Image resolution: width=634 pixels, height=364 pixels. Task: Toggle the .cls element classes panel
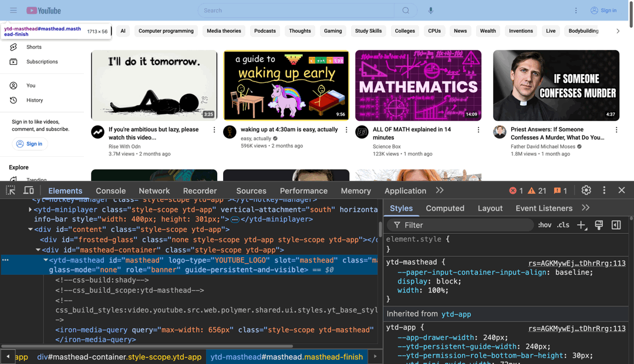coord(563,225)
